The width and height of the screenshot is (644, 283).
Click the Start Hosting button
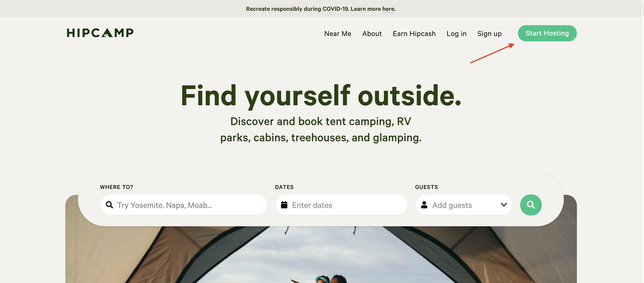(x=547, y=33)
